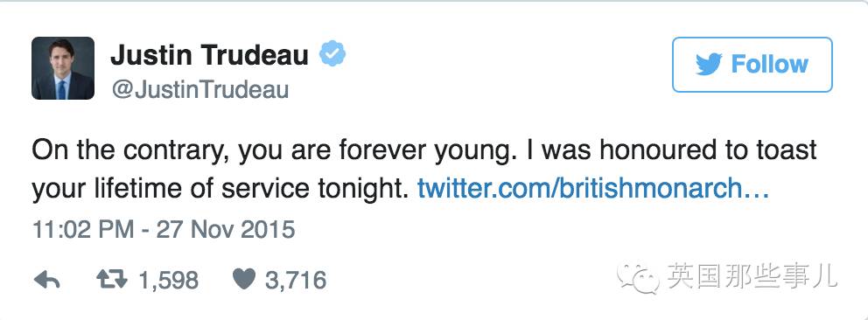Viewport: 868px width, 320px height.
Task: Click the 英国那些事儿 watermark text
Action: click(x=752, y=275)
